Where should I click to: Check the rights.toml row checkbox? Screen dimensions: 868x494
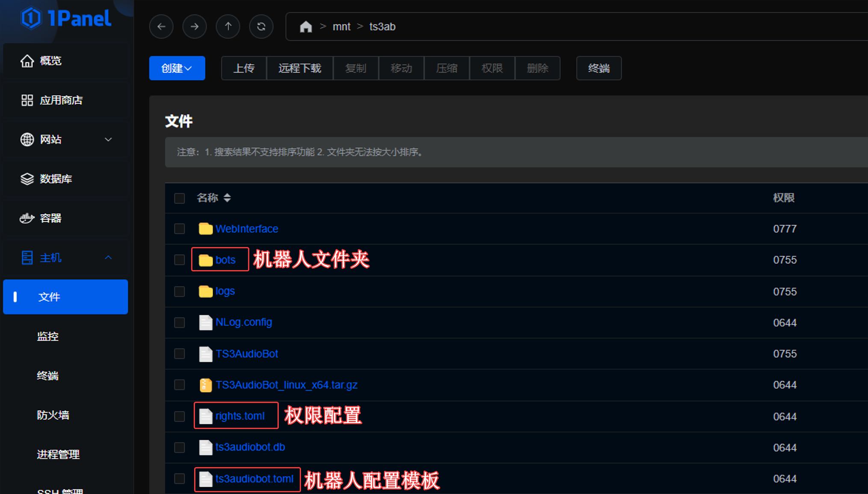180,416
